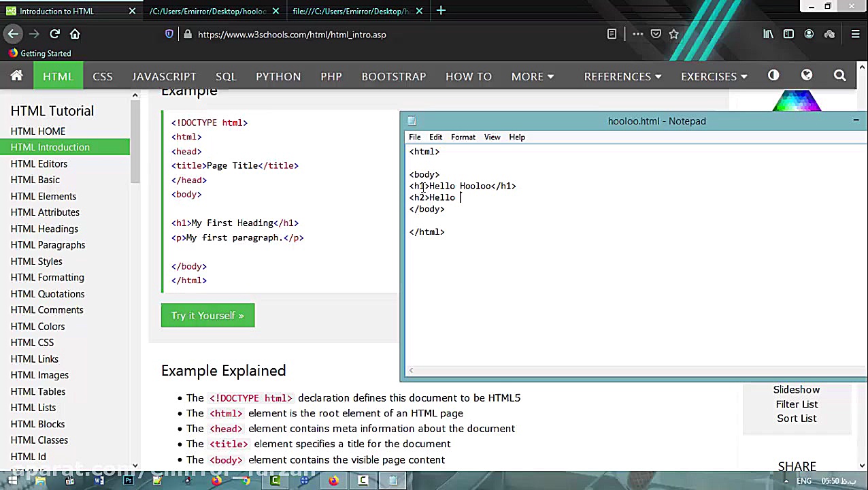Open Firefox library icon
This screenshot has width=868, height=490.
pos(768,34)
